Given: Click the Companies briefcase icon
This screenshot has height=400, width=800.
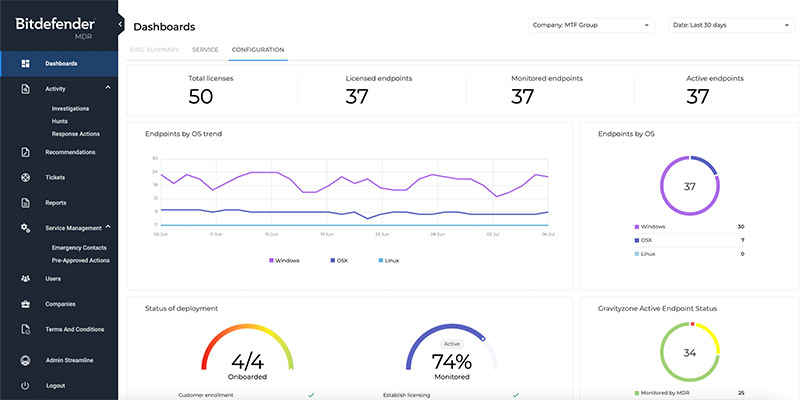Looking at the screenshot, I should click(x=25, y=304).
